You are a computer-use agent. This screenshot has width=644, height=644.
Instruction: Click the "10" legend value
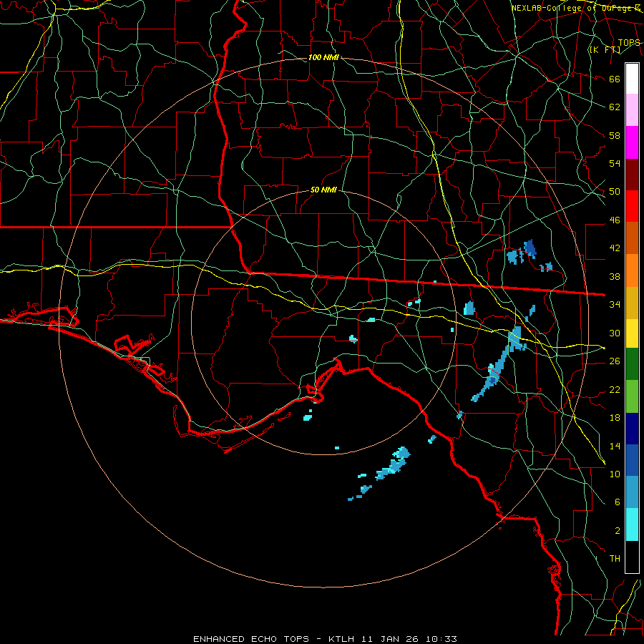pyautogui.click(x=615, y=474)
